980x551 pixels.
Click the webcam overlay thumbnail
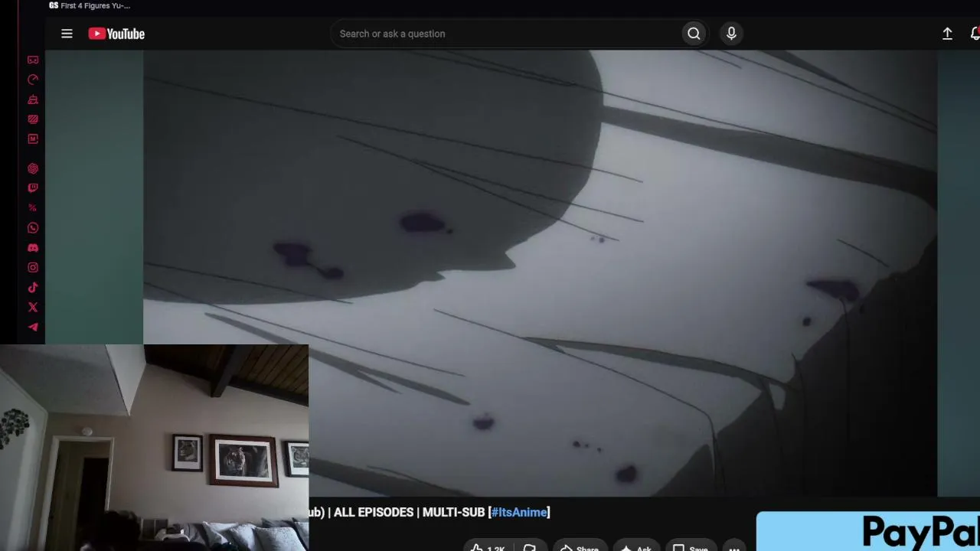tap(154, 448)
